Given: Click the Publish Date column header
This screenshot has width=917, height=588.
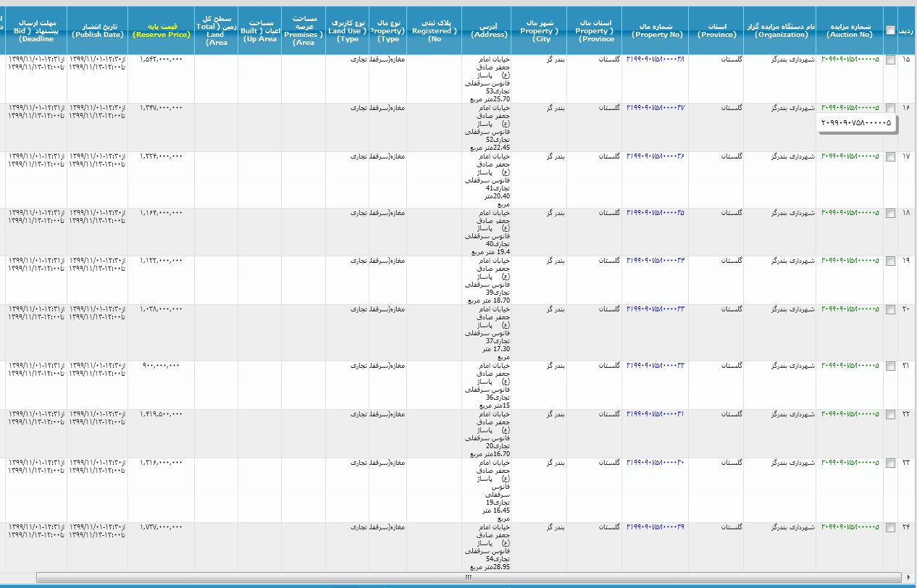Looking at the screenshot, I should [x=97, y=30].
